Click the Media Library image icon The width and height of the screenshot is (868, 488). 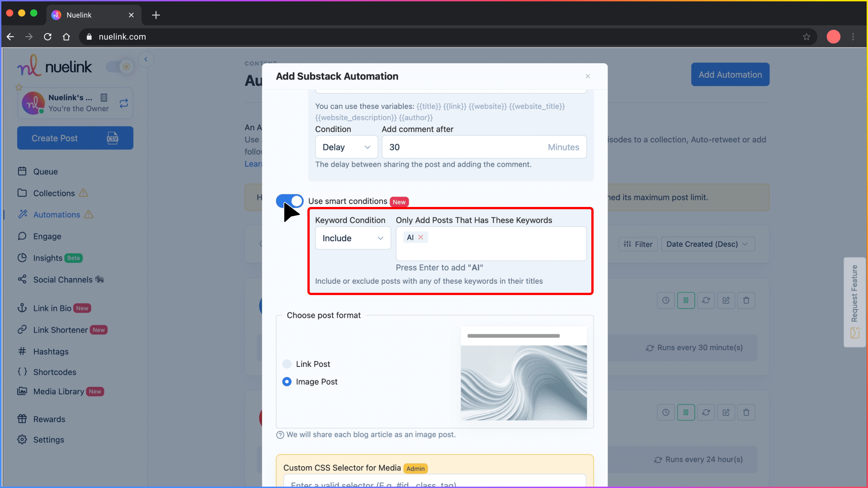[x=22, y=391]
